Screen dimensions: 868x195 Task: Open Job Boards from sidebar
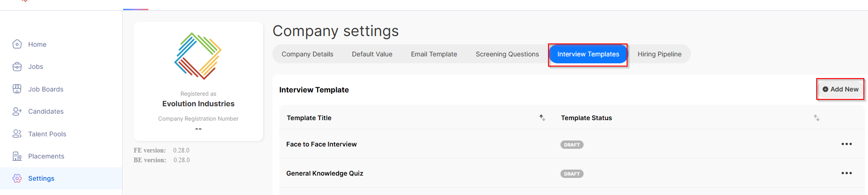[46, 89]
